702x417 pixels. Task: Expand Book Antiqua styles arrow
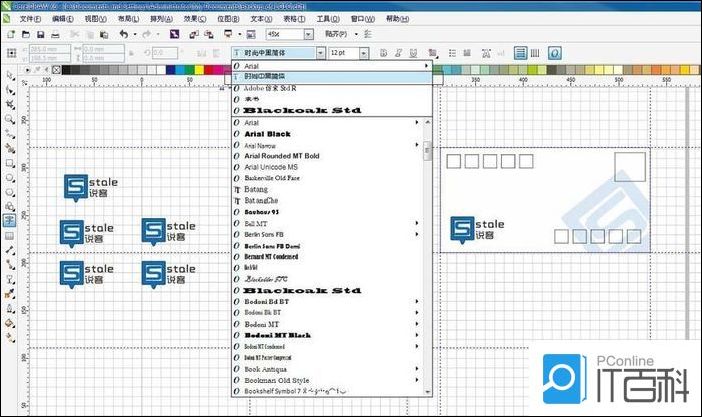point(417,369)
